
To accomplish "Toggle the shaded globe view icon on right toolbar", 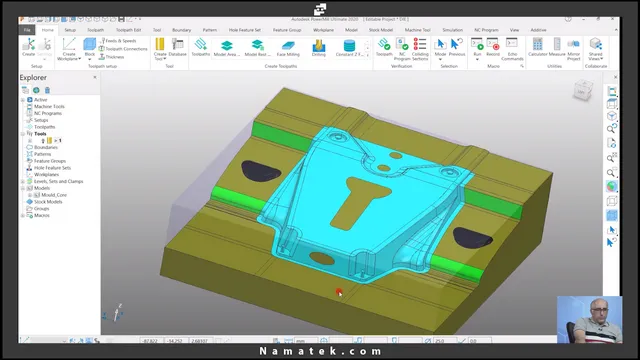I will click(x=611, y=187).
